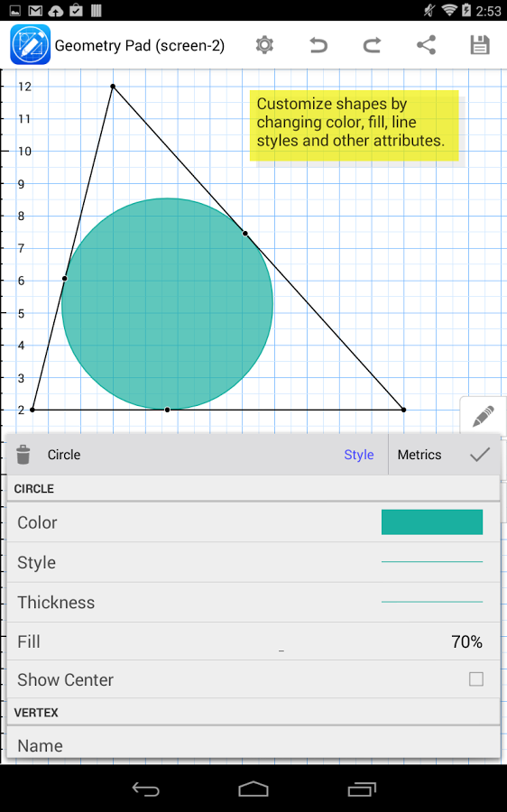Image resolution: width=507 pixels, height=812 pixels.
Task: Tap the Android back navigation button
Action: [x=145, y=789]
